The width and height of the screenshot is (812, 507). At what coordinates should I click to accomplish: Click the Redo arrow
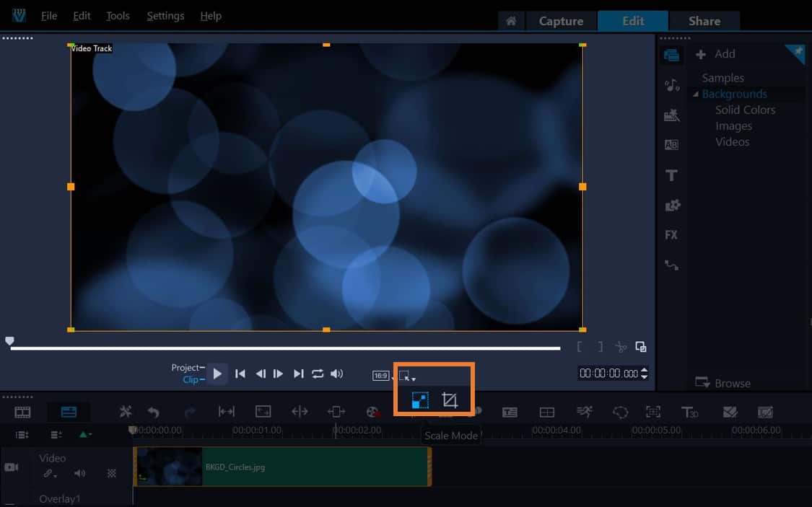190,412
